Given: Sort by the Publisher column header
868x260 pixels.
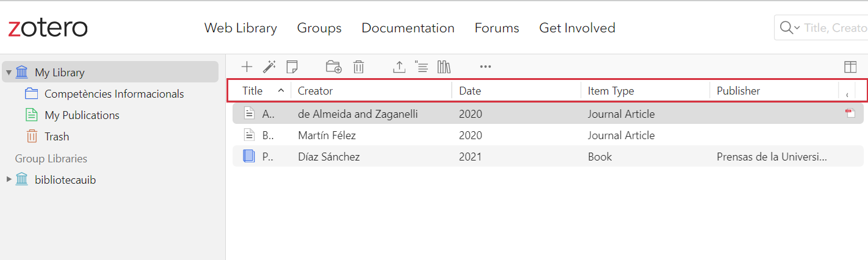Looking at the screenshot, I should coord(738,91).
